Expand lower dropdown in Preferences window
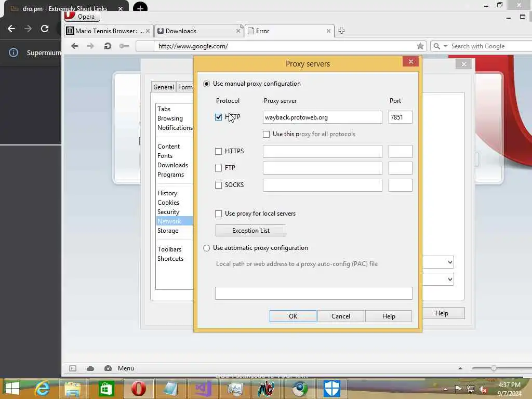The height and width of the screenshot is (399, 532). click(450, 280)
